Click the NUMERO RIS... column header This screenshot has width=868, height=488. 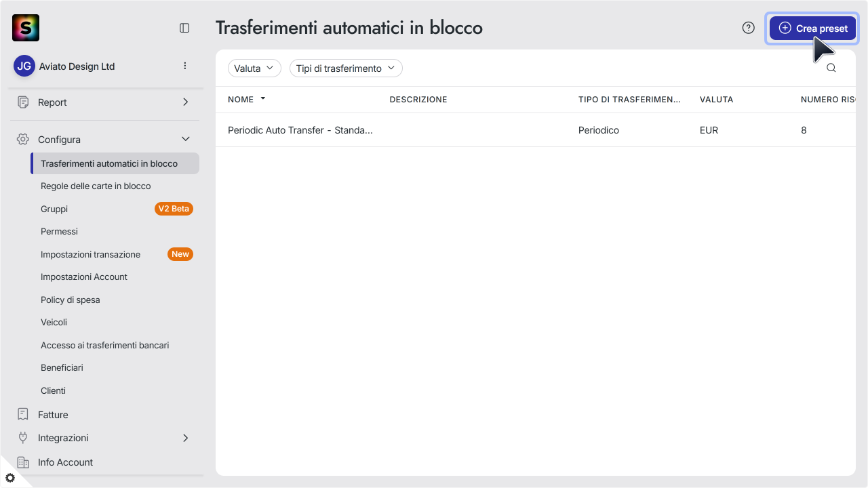[828, 100]
